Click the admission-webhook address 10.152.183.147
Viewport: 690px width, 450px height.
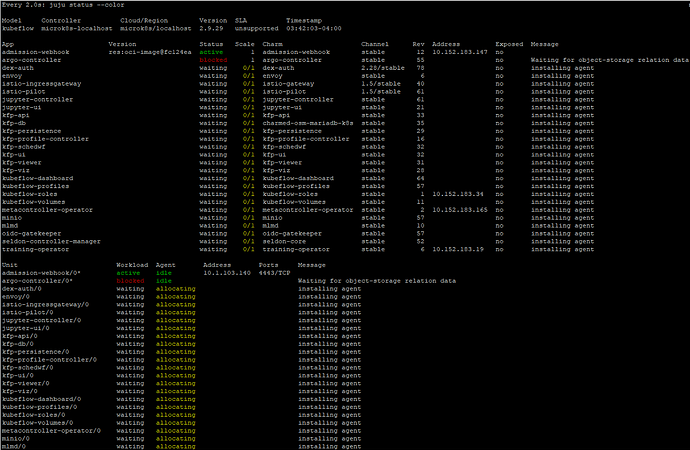click(460, 52)
